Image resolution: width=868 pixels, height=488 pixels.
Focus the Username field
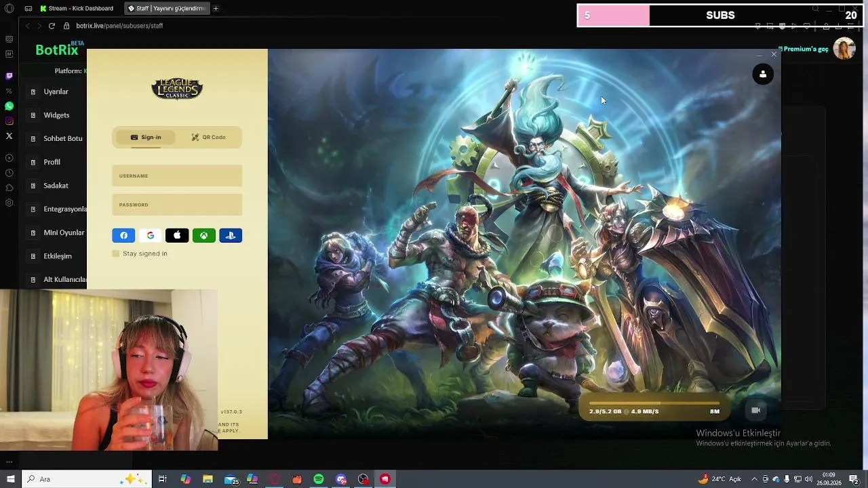point(177,176)
